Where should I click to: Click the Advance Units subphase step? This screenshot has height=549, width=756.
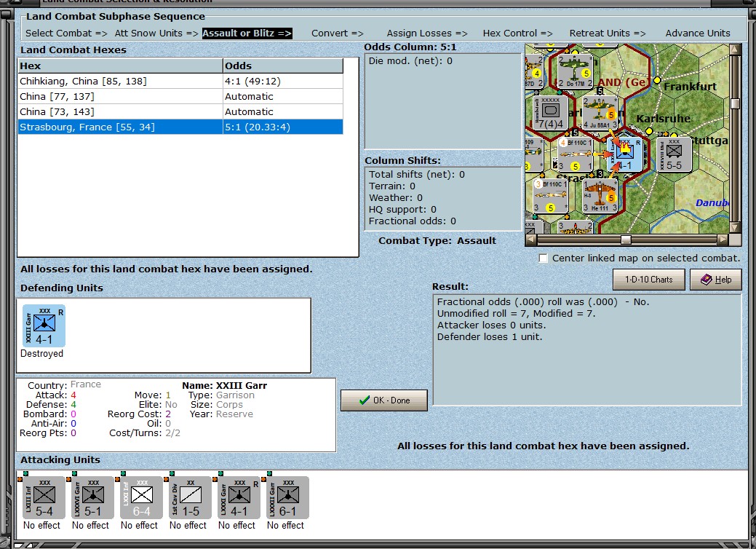pos(698,33)
